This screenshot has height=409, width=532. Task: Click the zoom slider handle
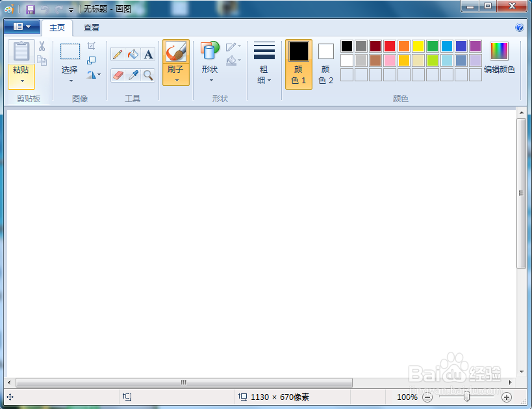point(467,397)
